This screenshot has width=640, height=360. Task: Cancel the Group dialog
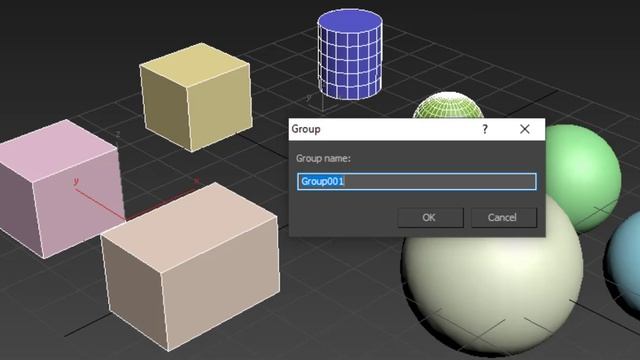coord(504,218)
